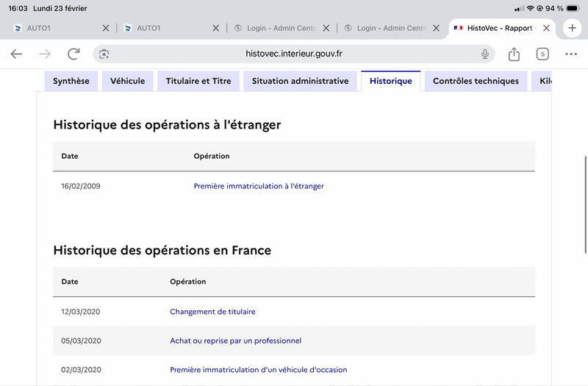Tap the page reader icon in address bar

[x=104, y=54]
